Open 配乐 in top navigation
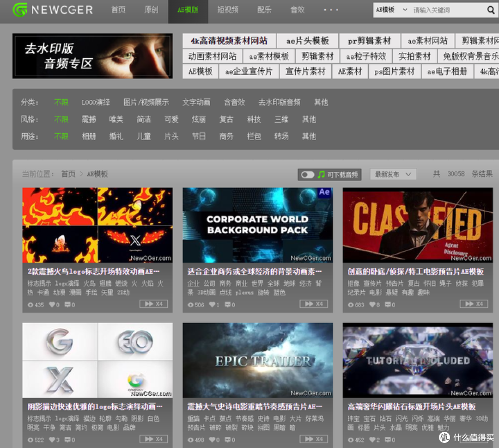Screen dimensions: 499x448 pyautogui.click(x=264, y=10)
